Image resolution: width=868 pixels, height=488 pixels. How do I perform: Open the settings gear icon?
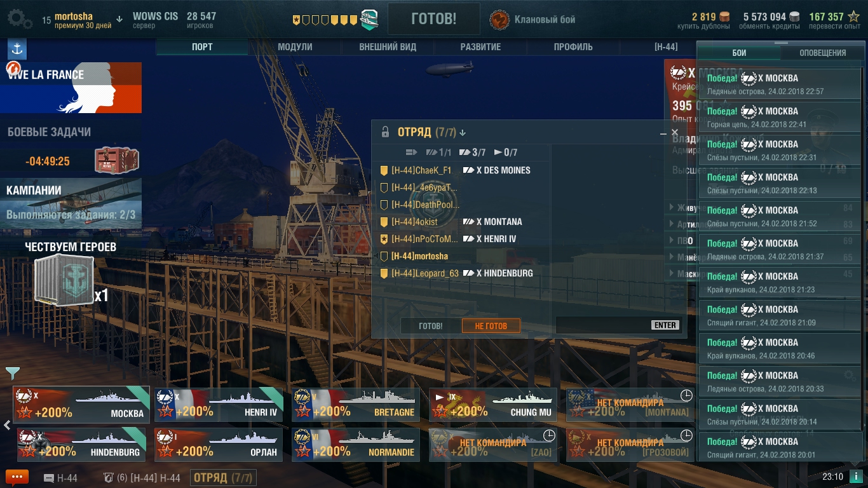(x=19, y=19)
